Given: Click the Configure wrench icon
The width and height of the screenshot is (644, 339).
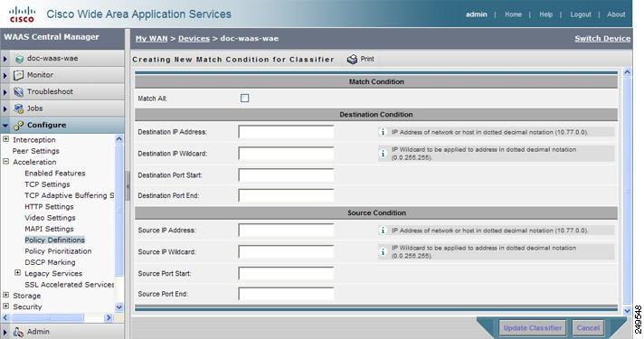Looking at the screenshot, I should (18, 125).
